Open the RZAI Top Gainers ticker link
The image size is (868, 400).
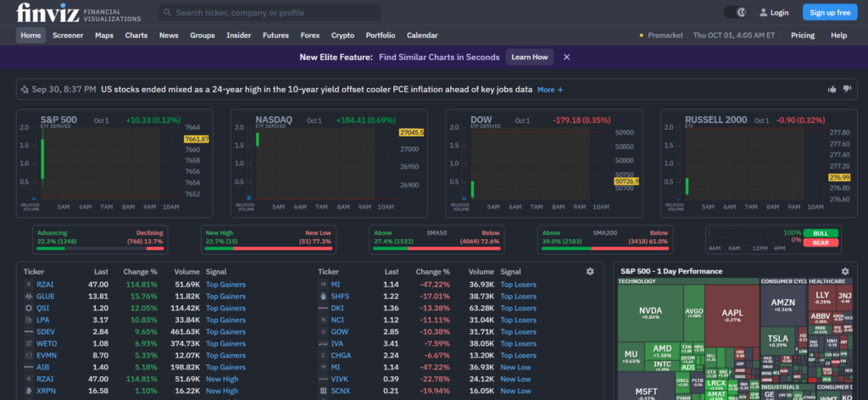pos(45,285)
